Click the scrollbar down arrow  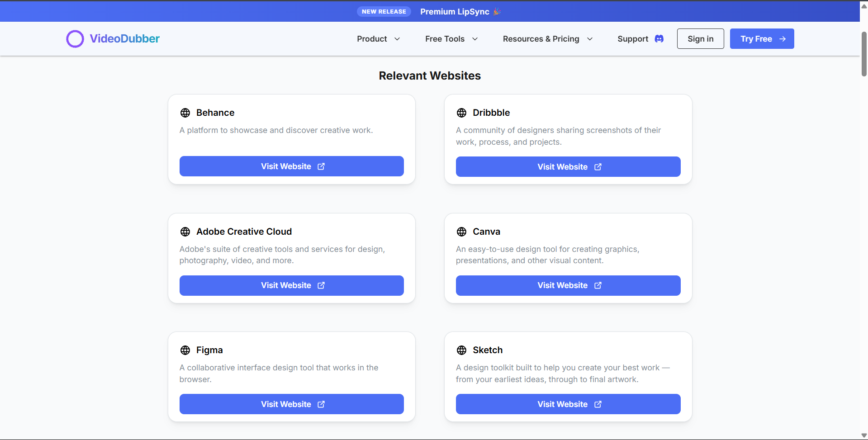(864, 435)
